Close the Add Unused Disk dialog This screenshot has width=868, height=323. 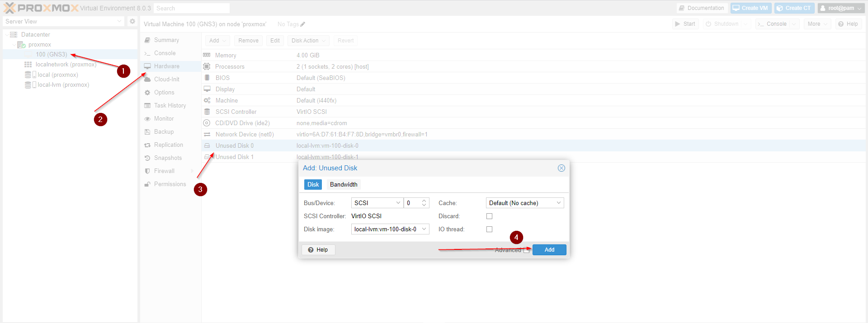[x=561, y=168]
